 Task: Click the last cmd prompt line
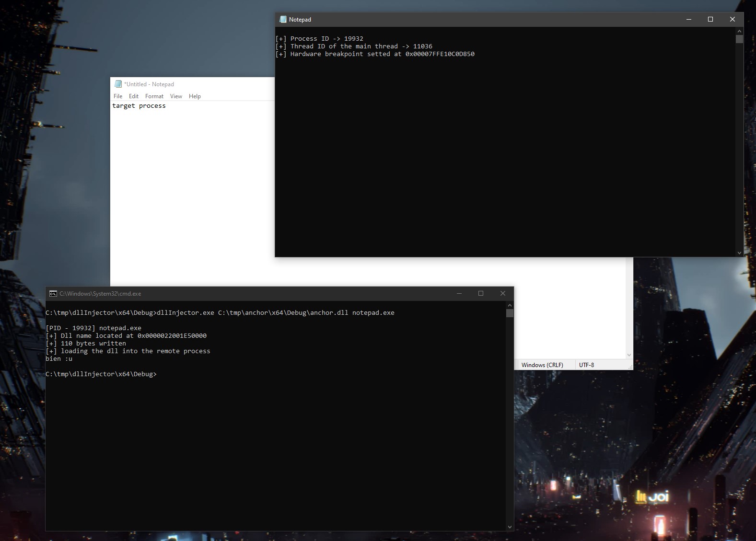click(101, 374)
